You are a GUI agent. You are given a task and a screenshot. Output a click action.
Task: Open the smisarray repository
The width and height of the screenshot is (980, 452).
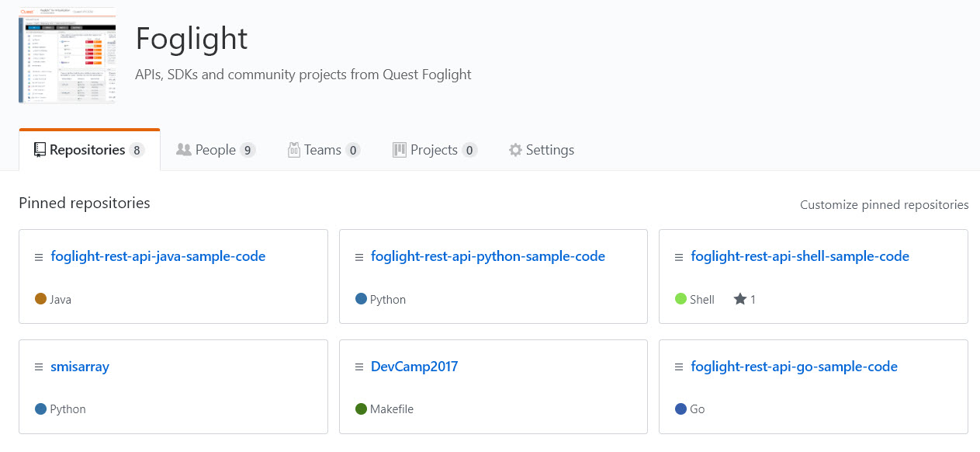(x=80, y=367)
